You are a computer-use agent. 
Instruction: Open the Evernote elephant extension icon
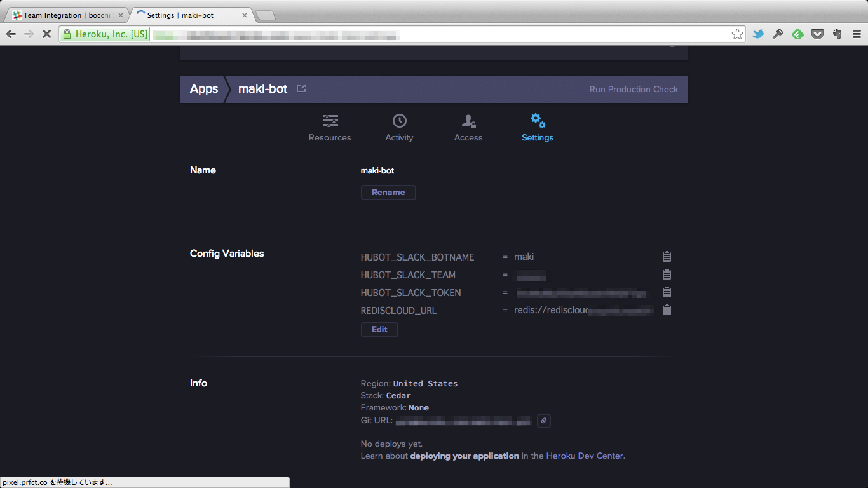click(x=837, y=34)
